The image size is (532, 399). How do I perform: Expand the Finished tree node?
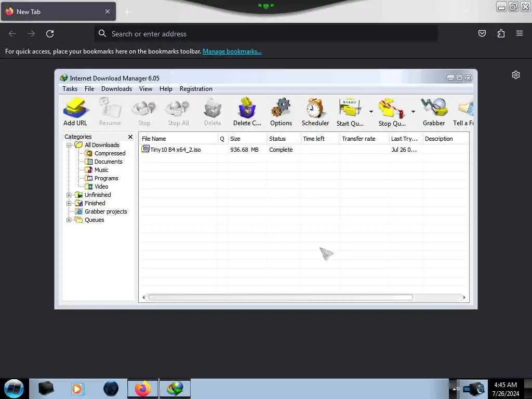[x=69, y=203]
